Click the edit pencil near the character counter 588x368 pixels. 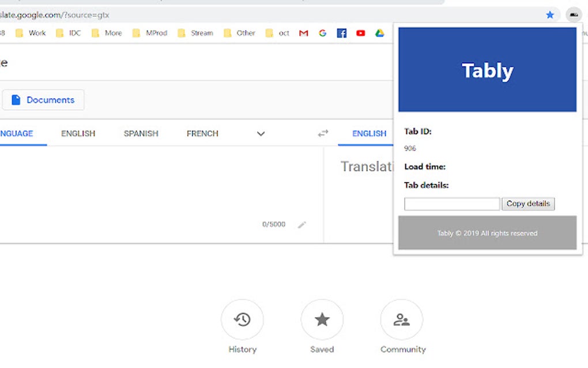(302, 224)
